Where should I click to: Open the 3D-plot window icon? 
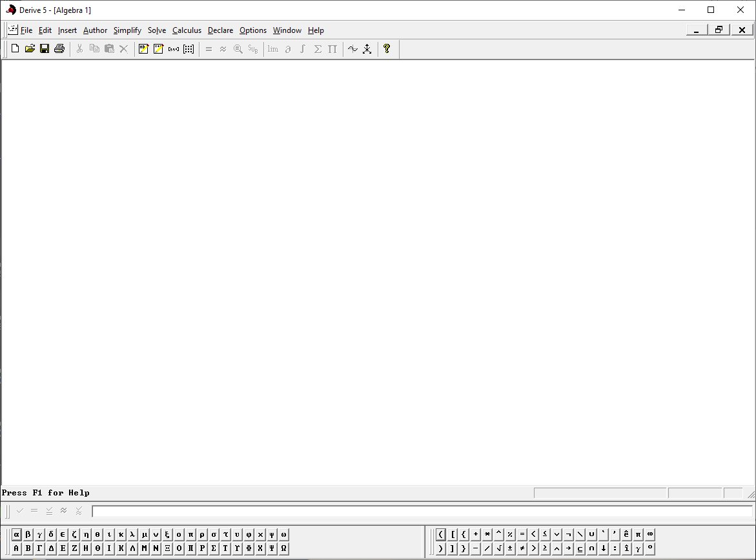pos(367,48)
